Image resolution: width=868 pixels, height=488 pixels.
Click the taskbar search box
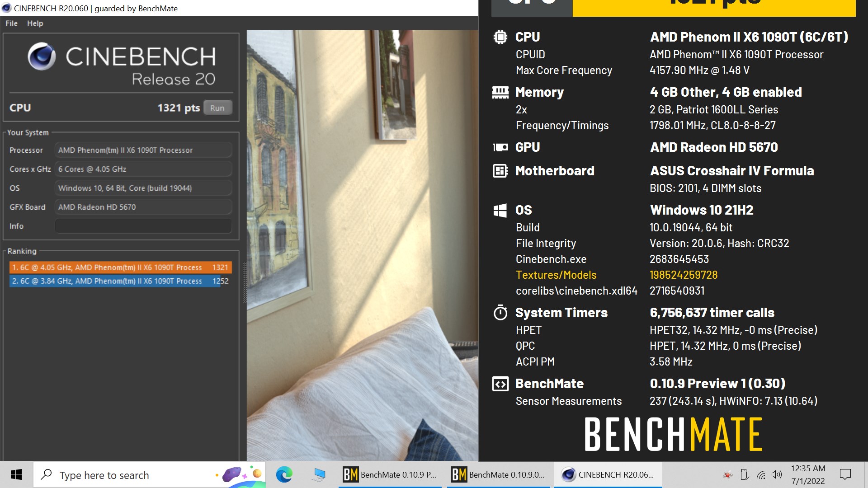coord(149,474)
